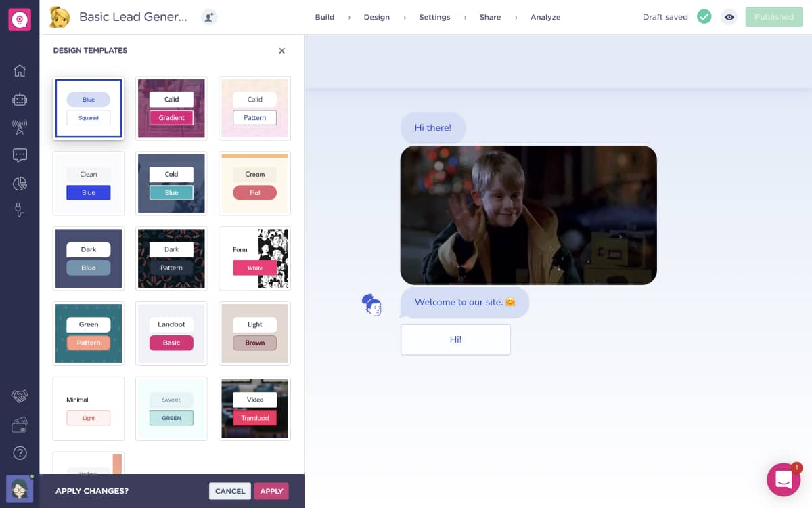812x508 pixels.
Task: Apply the design changes
Action: coord(271,491)
